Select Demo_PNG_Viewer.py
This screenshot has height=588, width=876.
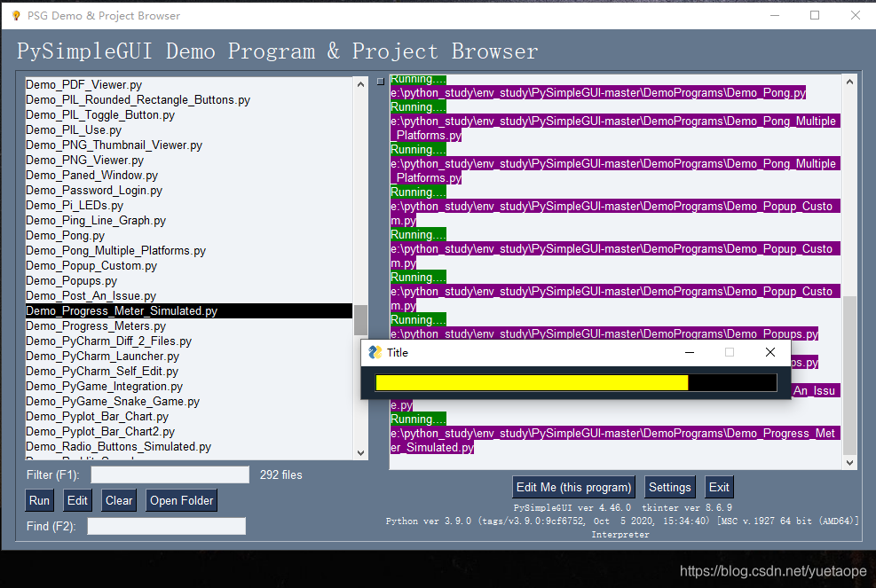[x=189, y=161]
